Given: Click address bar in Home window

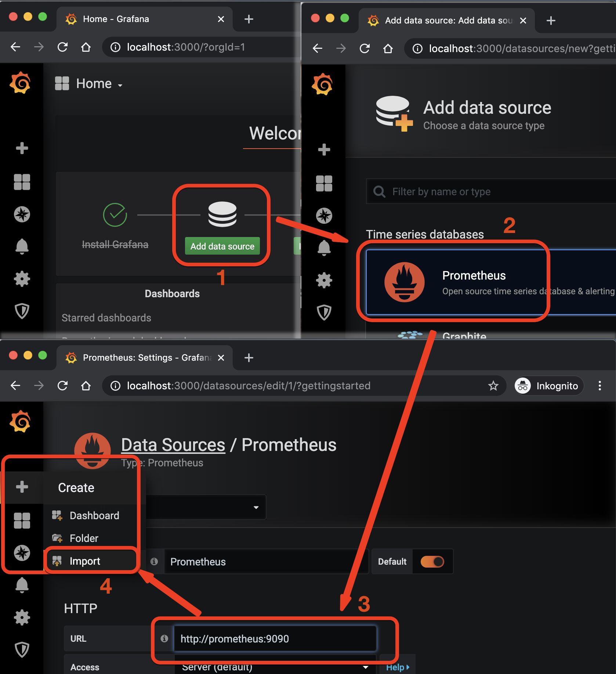Looking at the screenshot, I should (x=201, y=47).
